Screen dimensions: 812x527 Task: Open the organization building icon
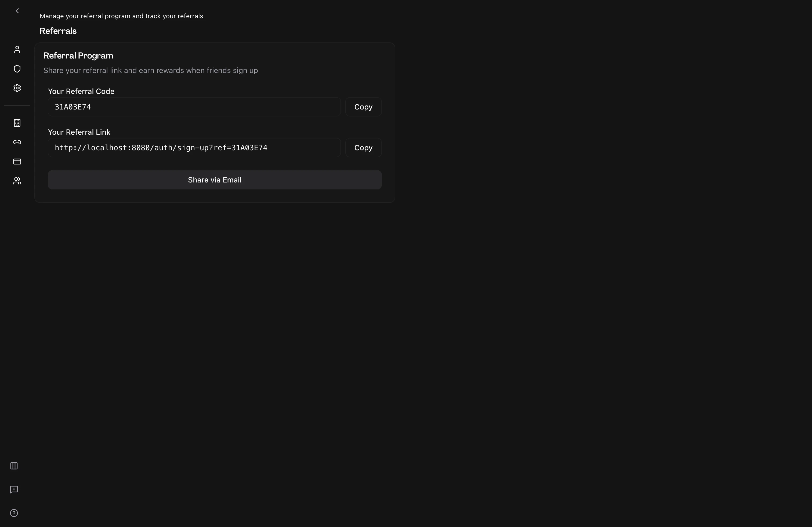click(x=17, y=123)
